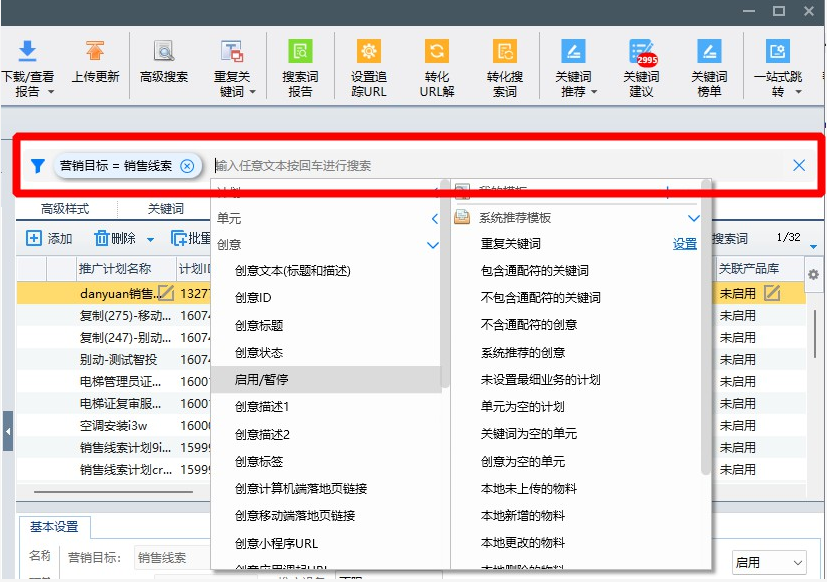Open dropdown arrow of 下载/查看报告

tap(51, 92)
